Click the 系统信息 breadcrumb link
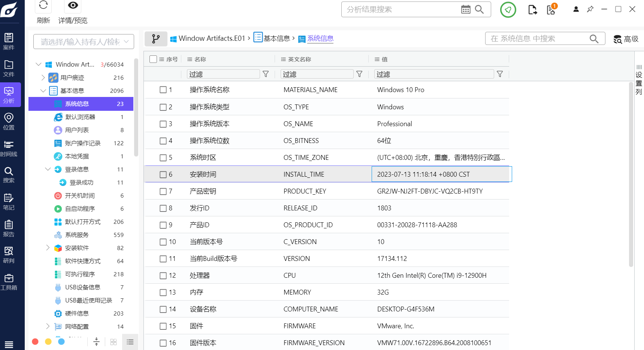The width and height of the screenshot is (644, 350). (320, 39)
